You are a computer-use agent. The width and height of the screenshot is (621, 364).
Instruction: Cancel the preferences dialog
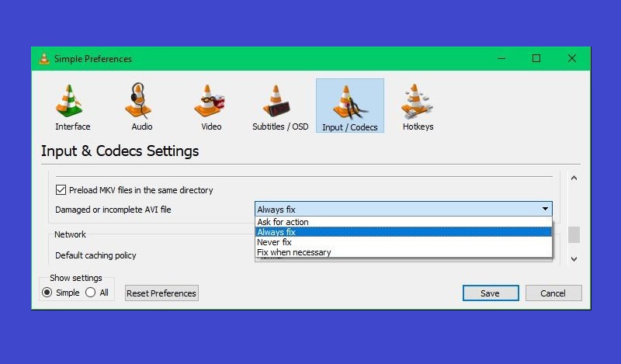[553, 293]
